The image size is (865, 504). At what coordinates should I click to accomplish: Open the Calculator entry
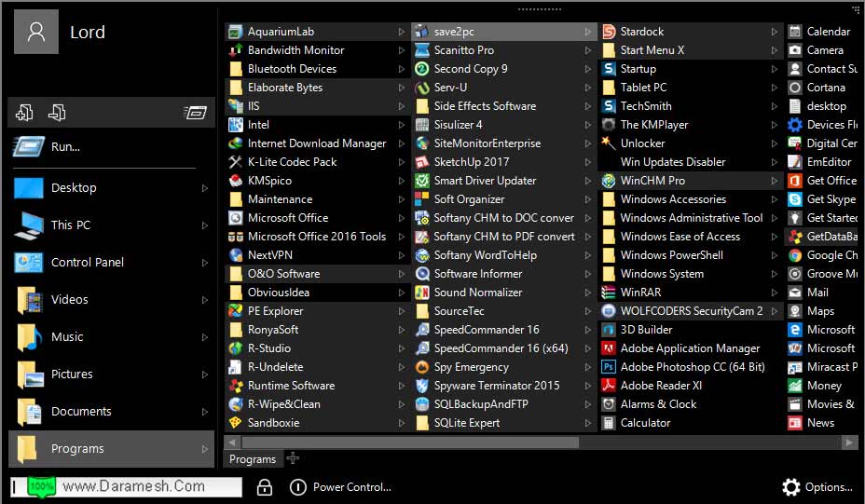[690, 423]
